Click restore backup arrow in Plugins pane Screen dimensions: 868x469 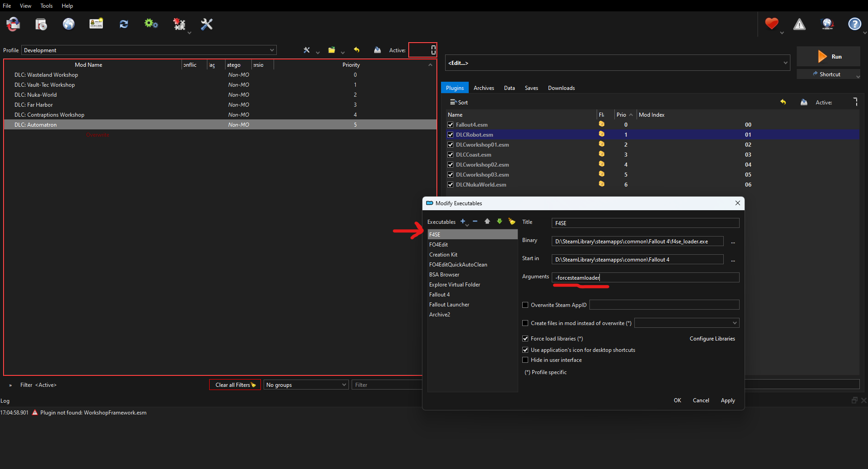(783, 102)
